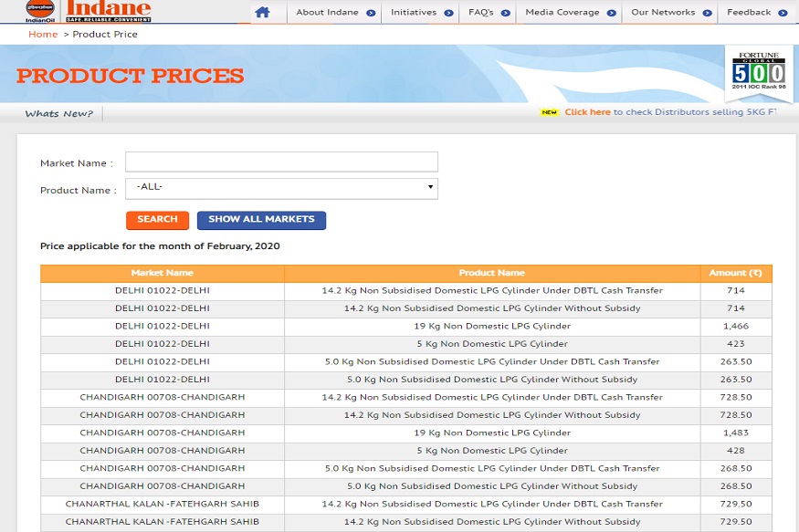799x532 pixels.
Task: Select Chandigarh 5.0 Kg Without Subsidy product
Action: (x=492, y=486)
